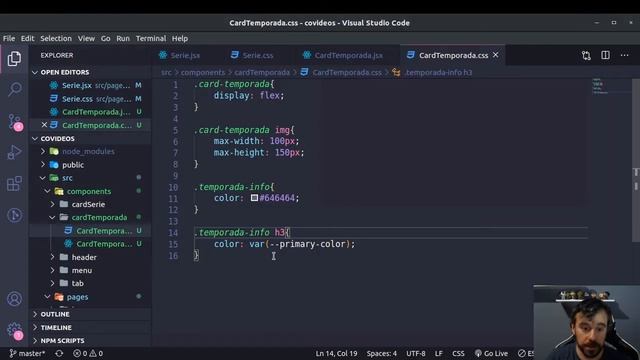Open the Go menu
This screenshot has height=360, width=640.
tap(105, 38)
